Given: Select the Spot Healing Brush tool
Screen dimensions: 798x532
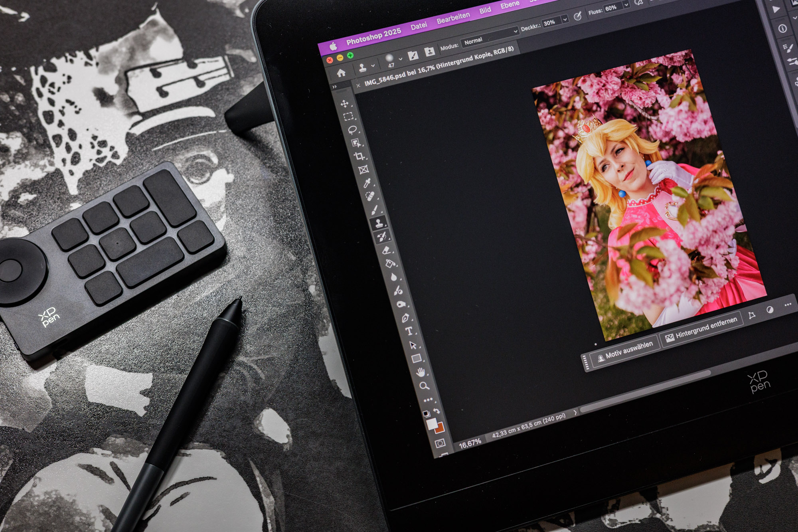Looking at the screenshot, I should pyautogui.click(x=371, y=196).
